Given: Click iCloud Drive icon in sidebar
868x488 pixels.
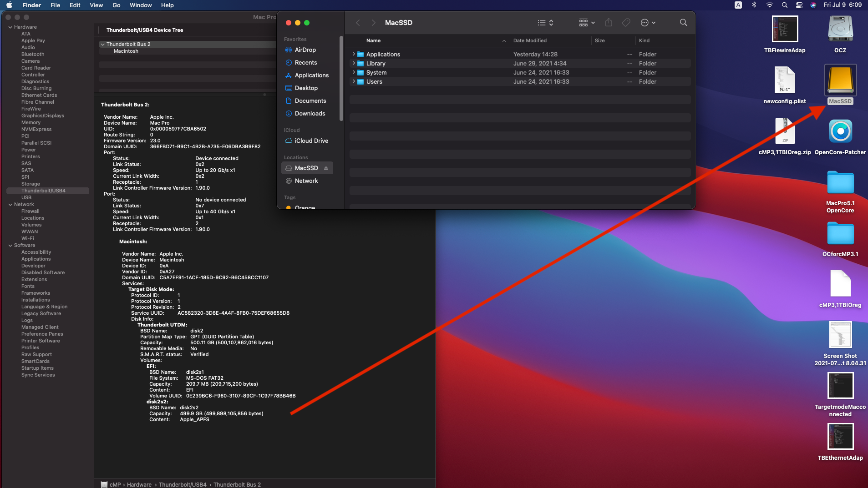Looking at the screenshot, I should pyautogui.click(x=289, y=141).
